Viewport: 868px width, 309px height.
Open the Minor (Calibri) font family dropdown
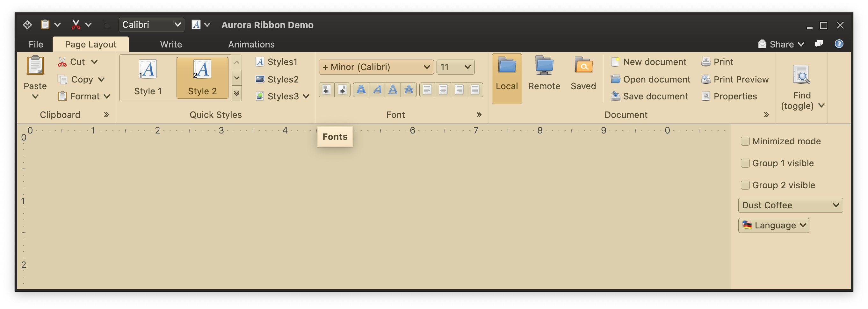(376, 67)
